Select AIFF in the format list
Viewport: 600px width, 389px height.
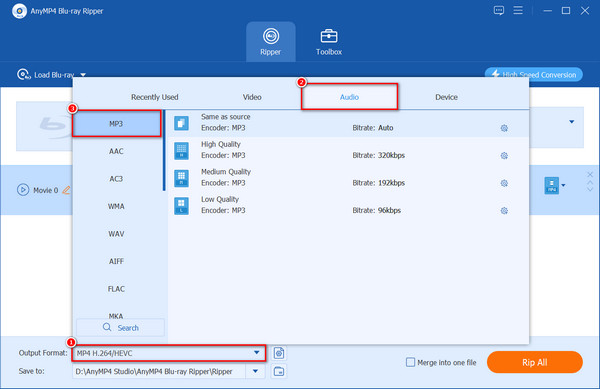[x=116, y=261]
